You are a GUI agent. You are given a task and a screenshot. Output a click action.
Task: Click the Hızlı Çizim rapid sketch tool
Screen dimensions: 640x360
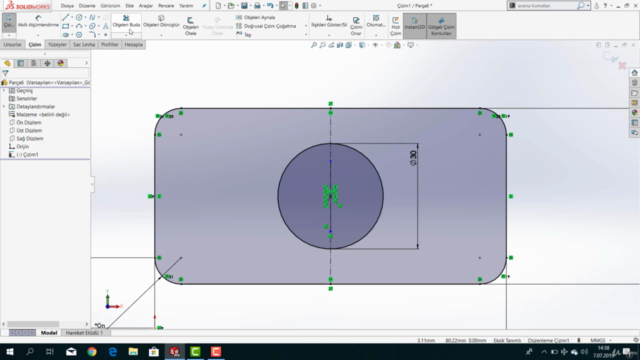coord(395,26)
